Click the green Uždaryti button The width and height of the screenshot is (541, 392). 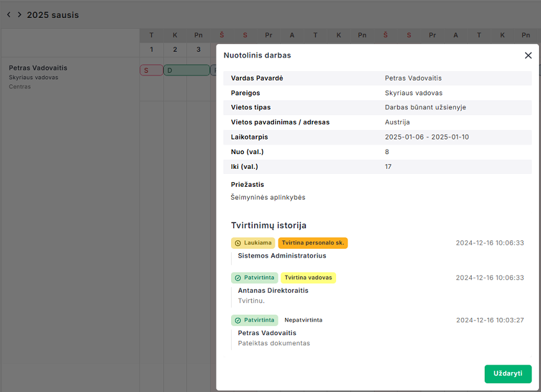point(508,373)
